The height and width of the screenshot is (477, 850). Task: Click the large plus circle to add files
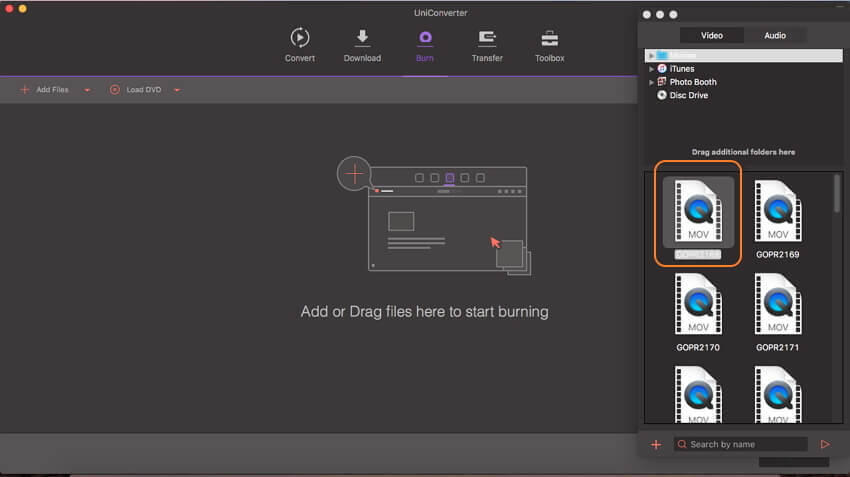tap(354, 174)
